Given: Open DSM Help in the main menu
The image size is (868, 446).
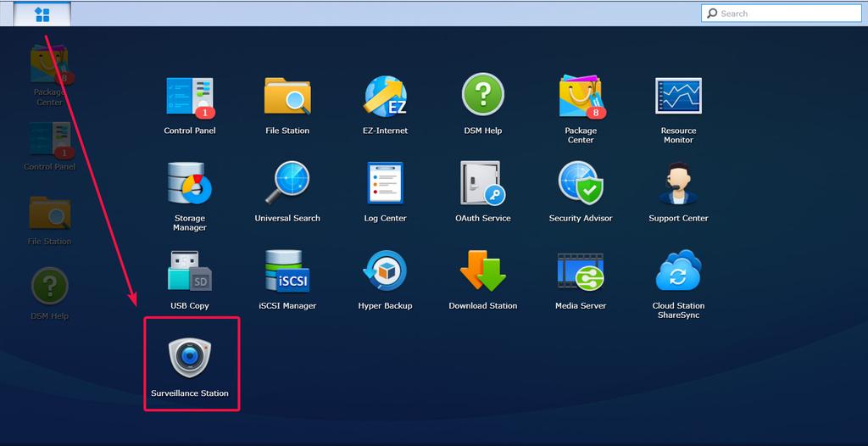Looking at the screenshot, I should click(x=482, y=95).
